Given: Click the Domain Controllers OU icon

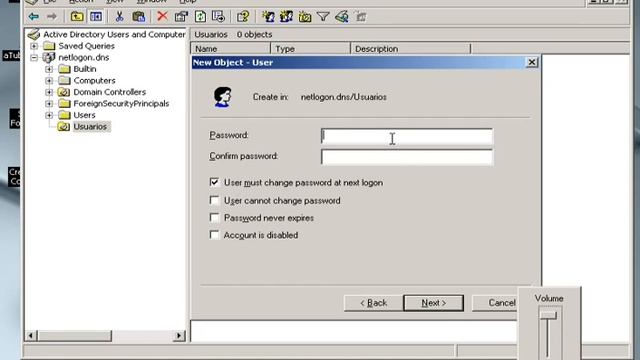Looking at the screenshot, I should click(x=64, y=92).
